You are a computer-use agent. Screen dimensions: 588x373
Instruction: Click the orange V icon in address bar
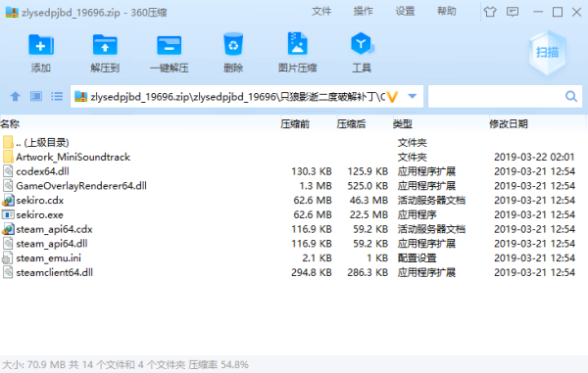[x=392, y=97]
